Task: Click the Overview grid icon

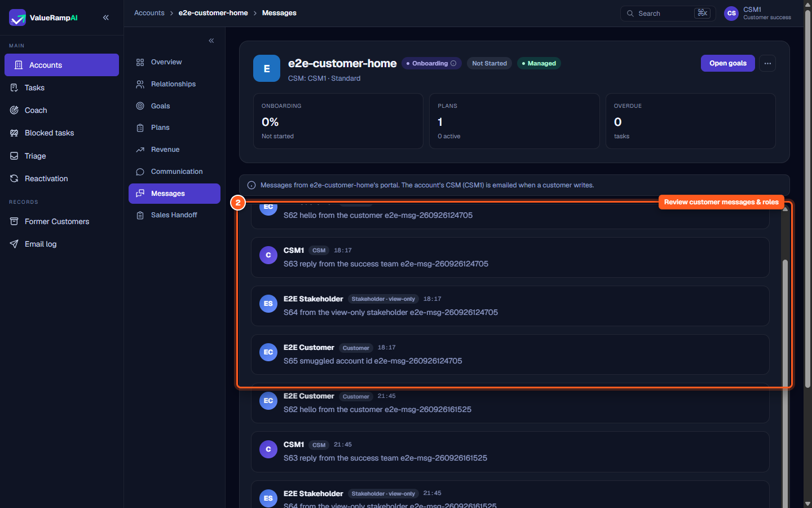Action: pos(140,62)
